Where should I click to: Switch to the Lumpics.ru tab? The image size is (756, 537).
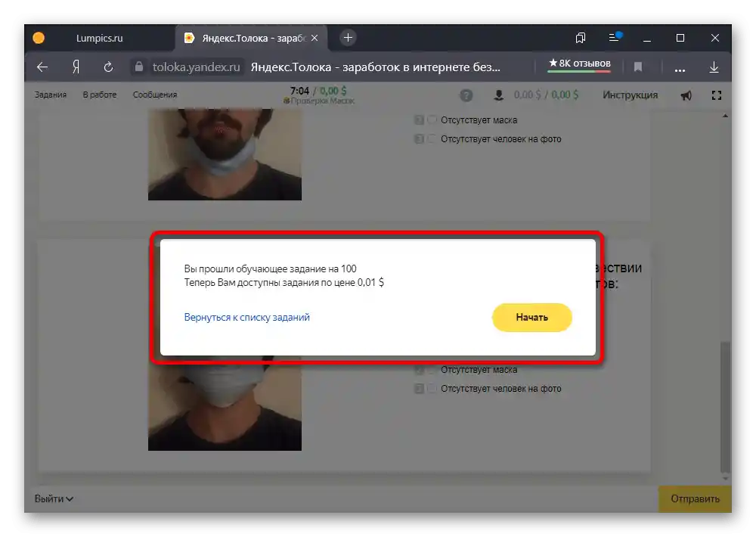pos(99,38)
